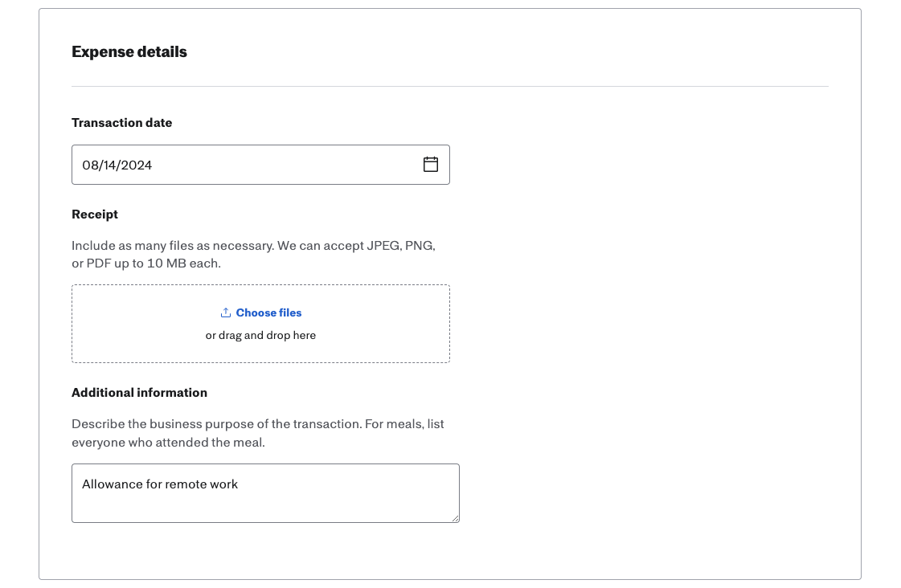Focus the Additional information text area
The height and width of the screenshot is (588, 901).
[x=265, y=493]
